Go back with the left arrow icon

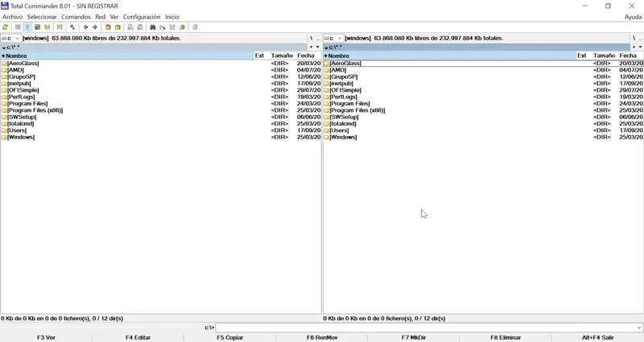[x=85, y=27]
